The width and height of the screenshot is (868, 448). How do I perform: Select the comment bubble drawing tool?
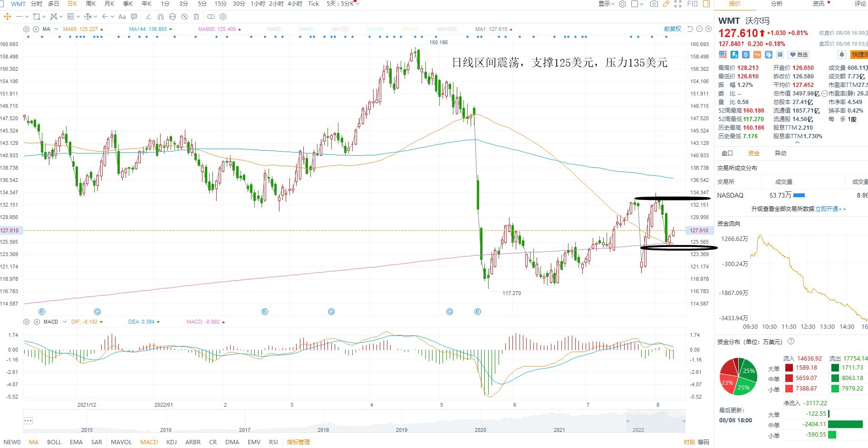point(134,17)
